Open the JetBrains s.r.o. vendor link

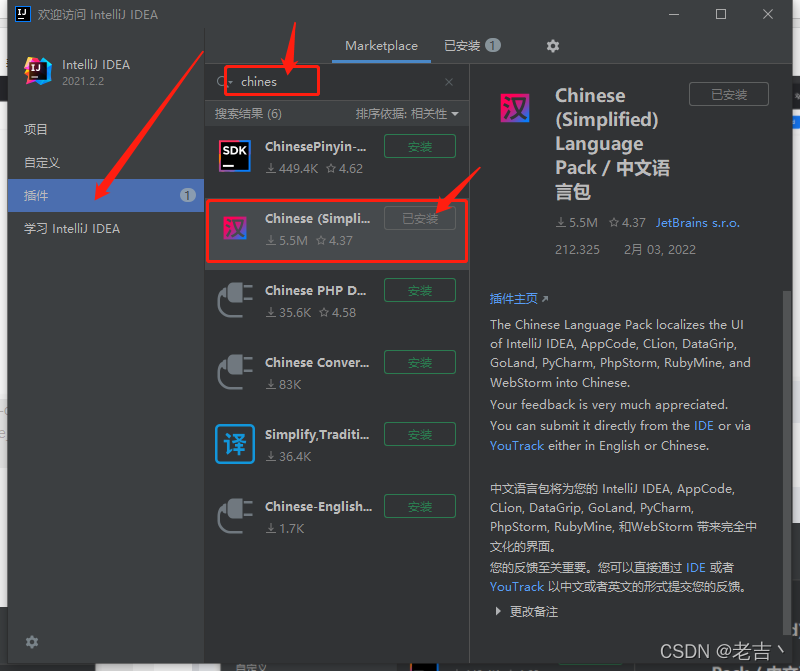point(697,223)
